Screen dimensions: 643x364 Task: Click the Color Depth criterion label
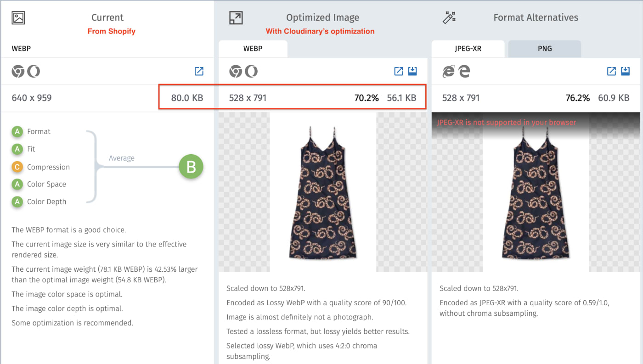click(x=46, y=202)
